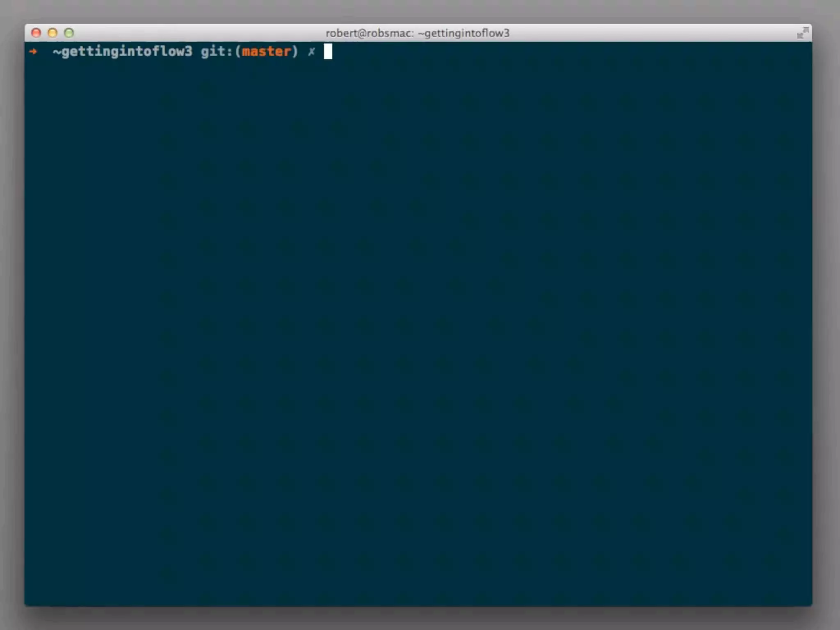The height and width of the screenshot is (630, 840).
Task: Click the red close window button
Action: tap(36, 33)
